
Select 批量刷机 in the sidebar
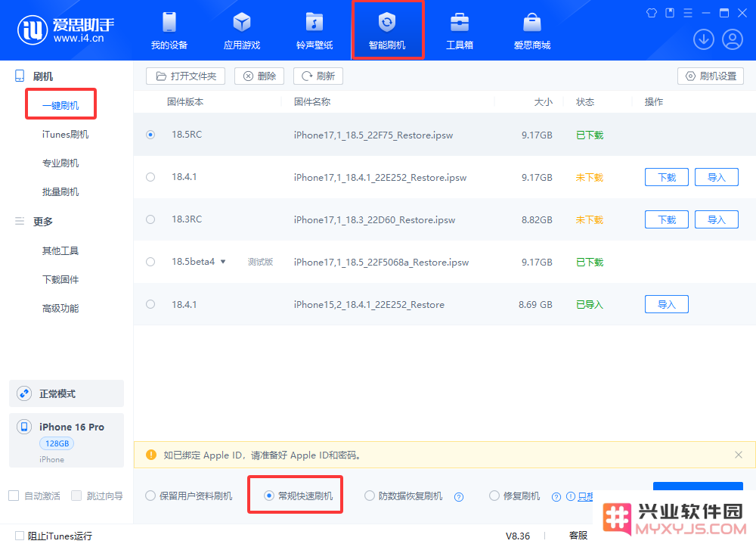(x=60, y=192)
